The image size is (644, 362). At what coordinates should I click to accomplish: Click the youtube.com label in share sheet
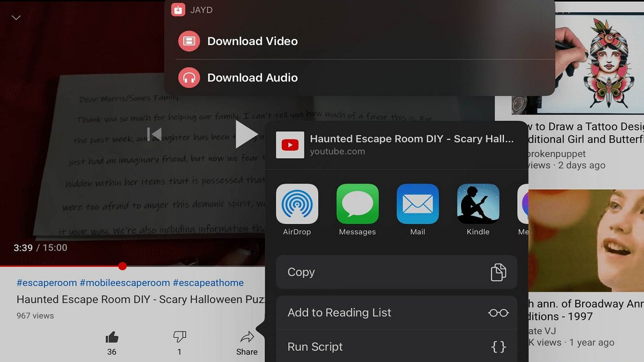tap(338, 152)
